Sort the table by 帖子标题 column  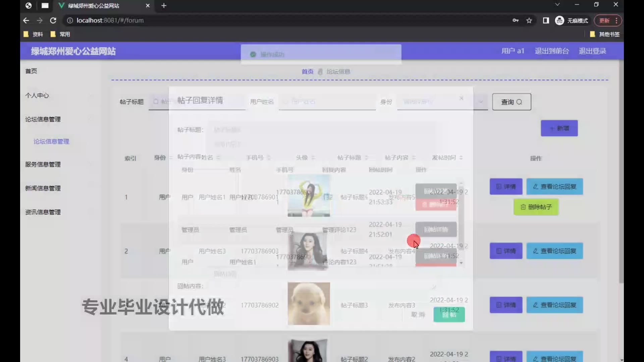point(367,158)
